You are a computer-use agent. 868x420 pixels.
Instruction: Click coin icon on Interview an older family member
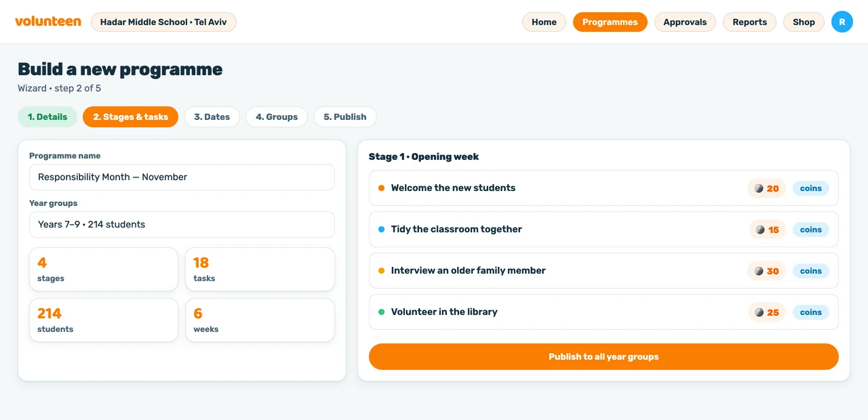[759, 271]
